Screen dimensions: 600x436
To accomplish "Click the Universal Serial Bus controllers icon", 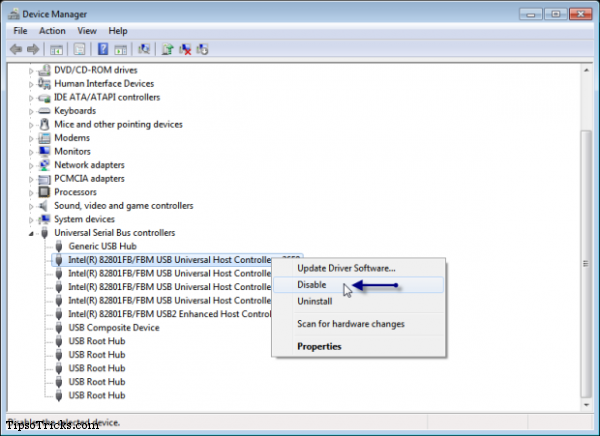I will pos(45,233).
